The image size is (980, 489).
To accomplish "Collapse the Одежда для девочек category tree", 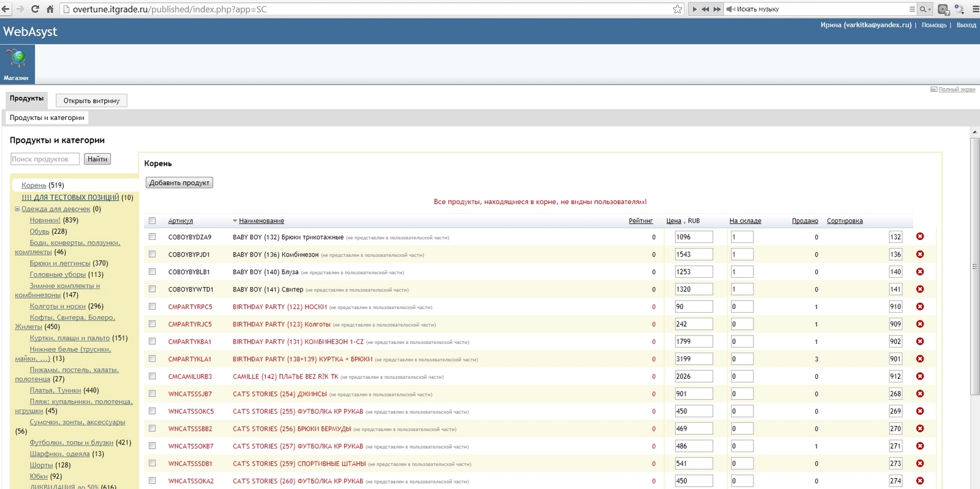I will point(17,209).
